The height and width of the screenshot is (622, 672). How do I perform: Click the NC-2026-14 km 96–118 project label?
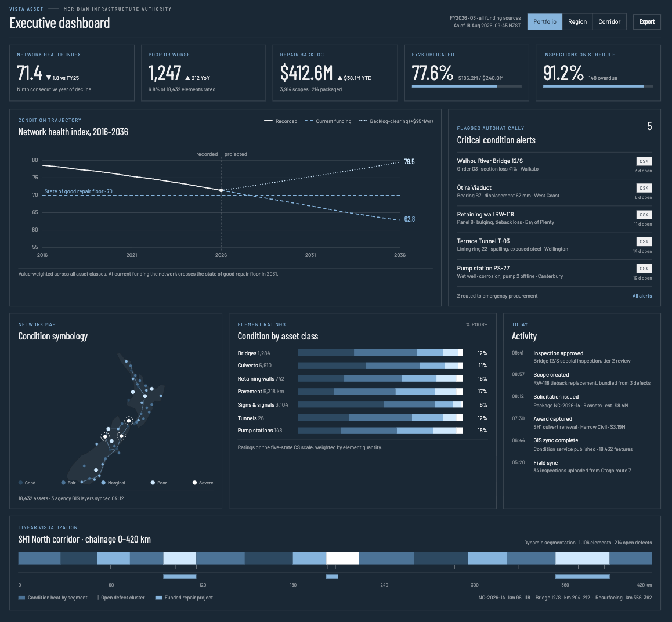(504, 598)
